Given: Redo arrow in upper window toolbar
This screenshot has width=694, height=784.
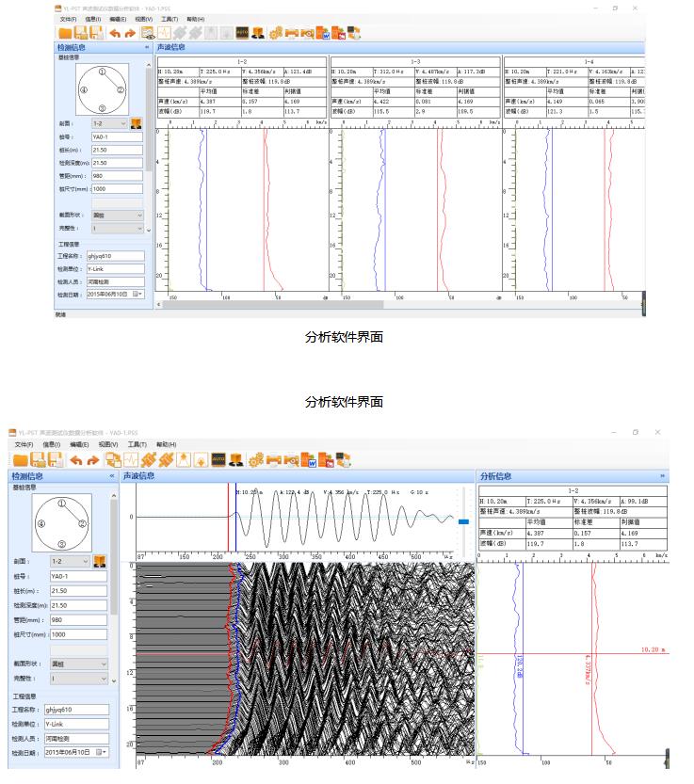Looking at the screenshot, I should click(130, 34).
